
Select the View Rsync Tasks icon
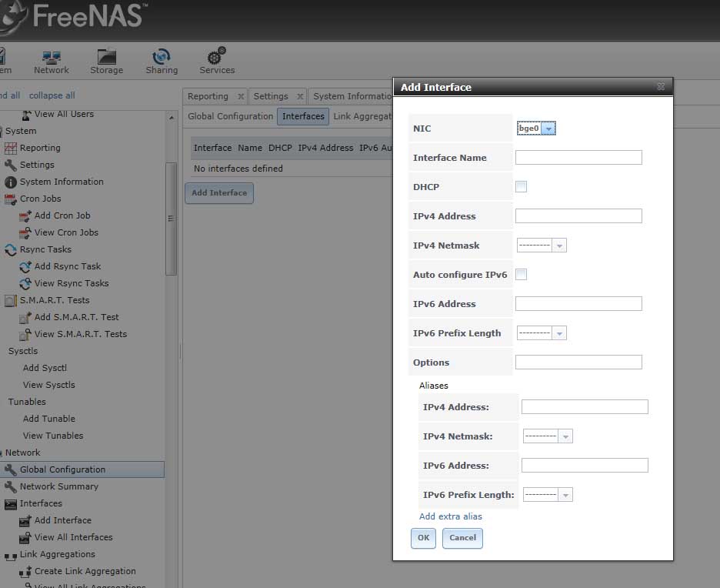tap(25, 284)
